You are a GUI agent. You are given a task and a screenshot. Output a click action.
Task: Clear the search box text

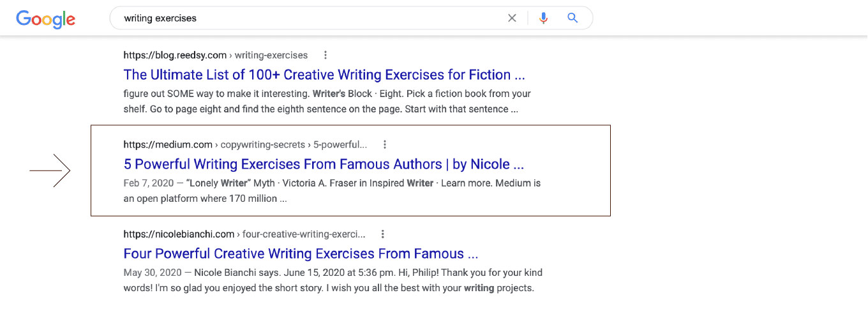point(512,18)
